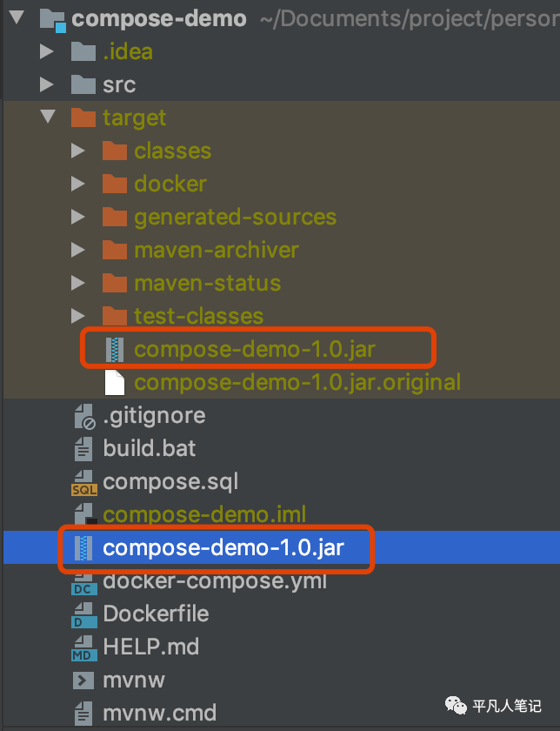Image resolution: width=560 pixels, height=731 pixels.
Task: Click the compose-demo.iml module file icon
Action: click(x=84, y=514)
